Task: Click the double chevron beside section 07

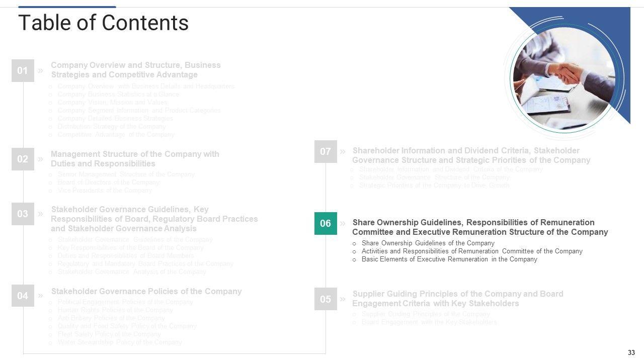Action: tap(343, 151)
